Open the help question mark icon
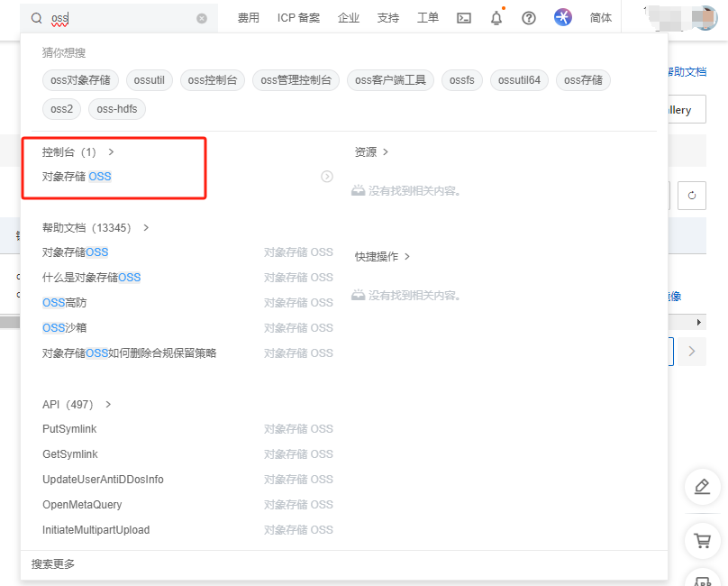728x586 pixels. 529,18
